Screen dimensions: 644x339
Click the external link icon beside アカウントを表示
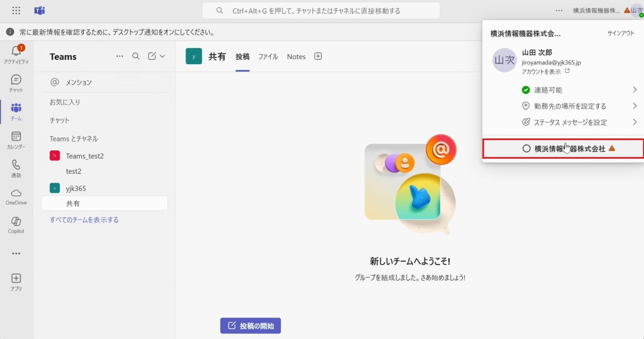click(567, 71)
